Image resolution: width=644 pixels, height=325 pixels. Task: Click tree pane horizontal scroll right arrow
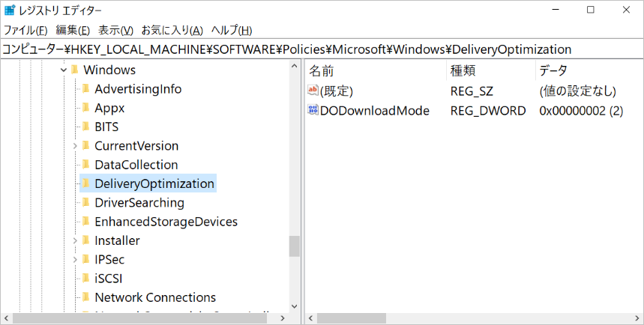(x=283, y=318)
